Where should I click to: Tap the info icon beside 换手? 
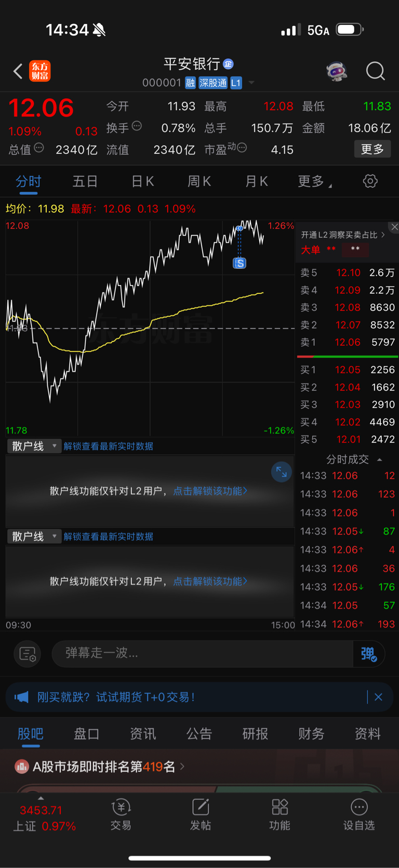[x=137, y=126]
